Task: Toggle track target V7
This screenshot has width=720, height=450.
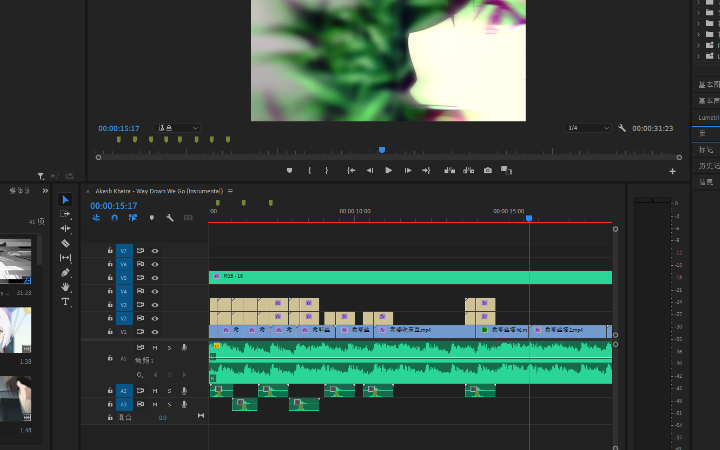Action: tap(124, 251)
